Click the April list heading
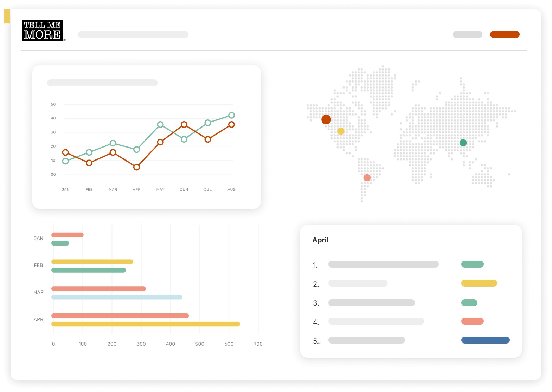The height and width of the screenshot is (392, 552). tap(320, 240)
